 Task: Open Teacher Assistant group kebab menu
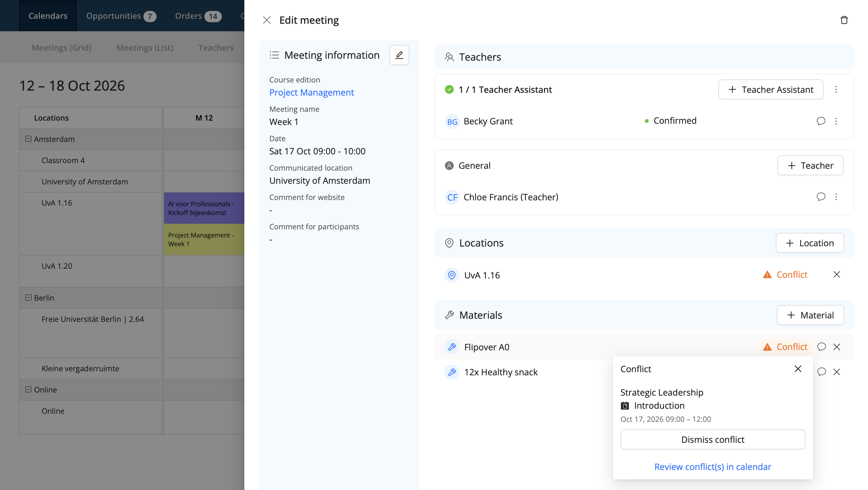click(836, 89)
